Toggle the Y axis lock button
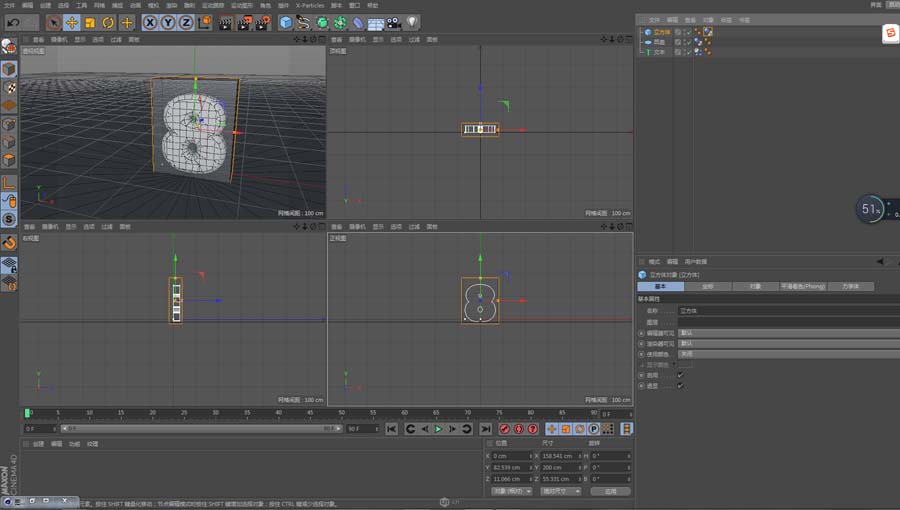Viewport: 900px width, 510px height. 168,22
